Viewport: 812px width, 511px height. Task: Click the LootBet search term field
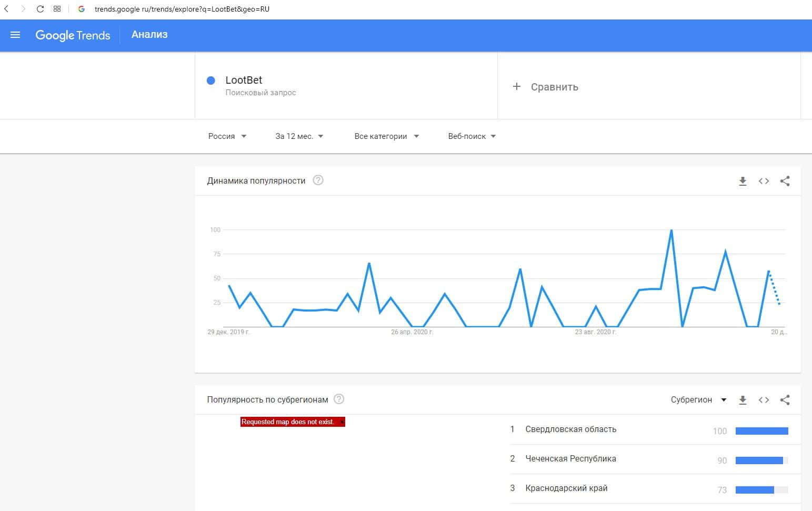point(244,81)
